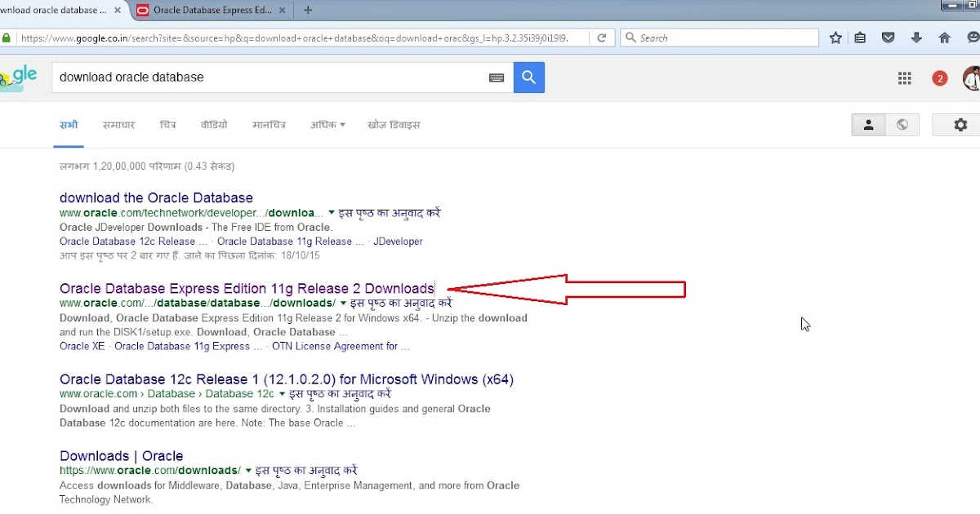
Task: Close the Oracle Database Express Edition tab
Action: (282, 11)
